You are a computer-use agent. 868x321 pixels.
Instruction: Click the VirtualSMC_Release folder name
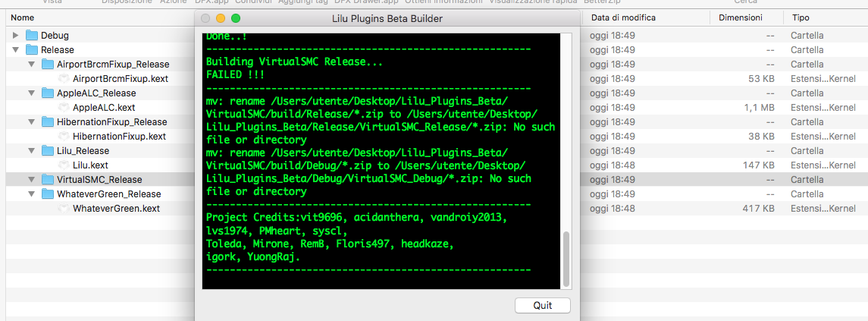[99, 180]
